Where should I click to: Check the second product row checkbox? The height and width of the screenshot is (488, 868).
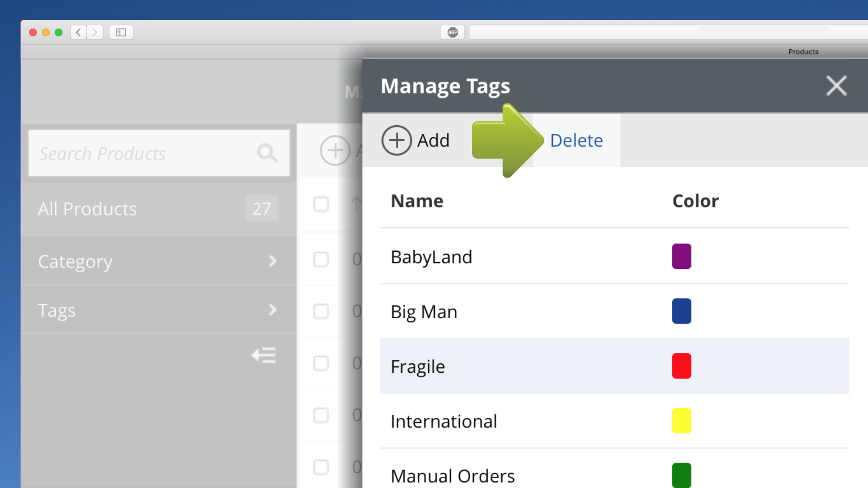(x=321, y=311)
